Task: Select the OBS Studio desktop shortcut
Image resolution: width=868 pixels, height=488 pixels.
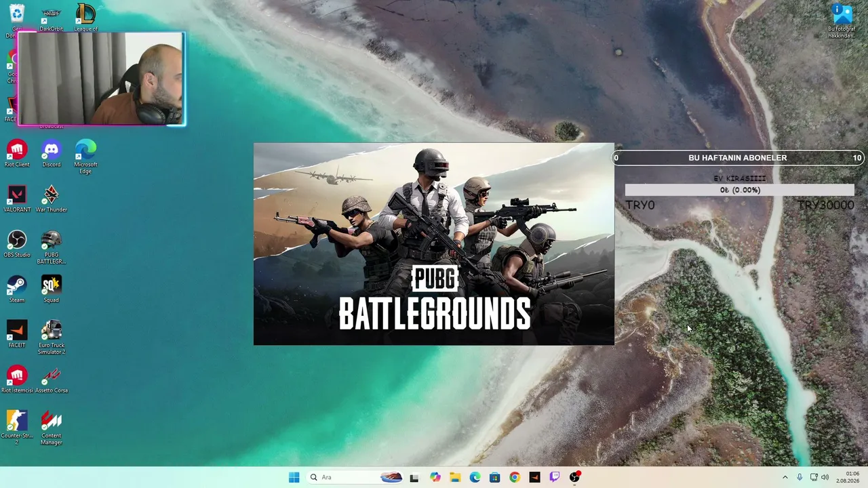Action: click(17, 245)
